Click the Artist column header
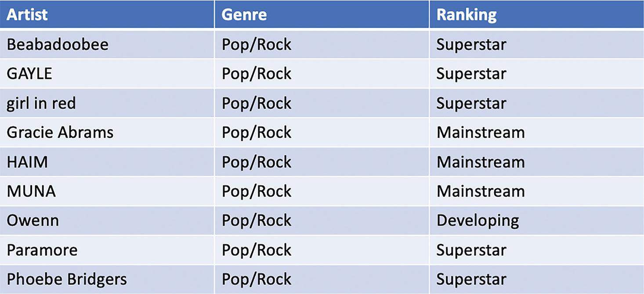This screenshot has width=644, height=294. [x=27, y=14]
